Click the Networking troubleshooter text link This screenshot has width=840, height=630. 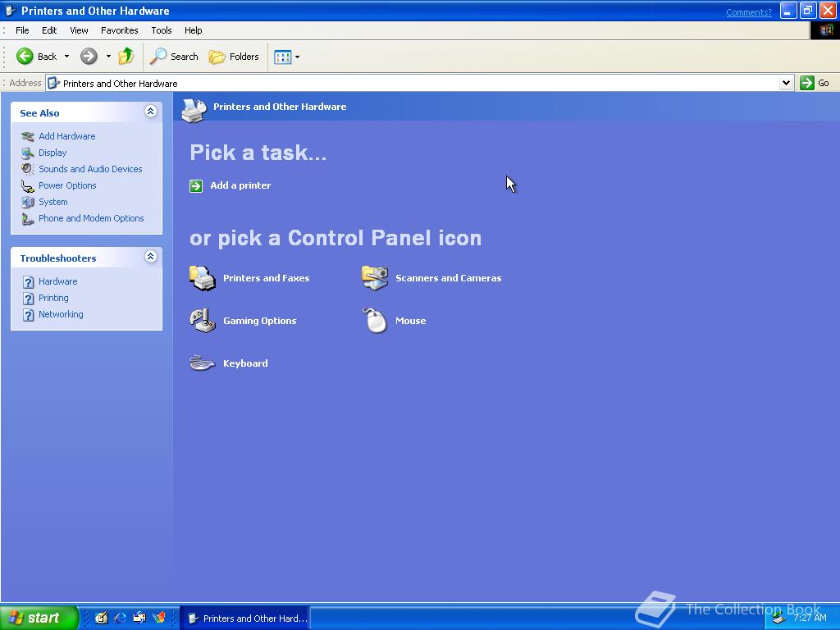tap(61, 314)
